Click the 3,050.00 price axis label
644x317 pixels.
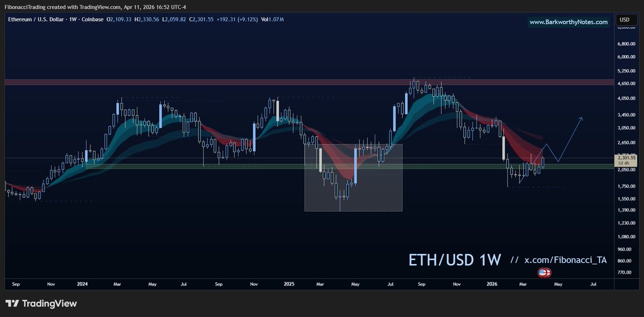coord(626,128)
